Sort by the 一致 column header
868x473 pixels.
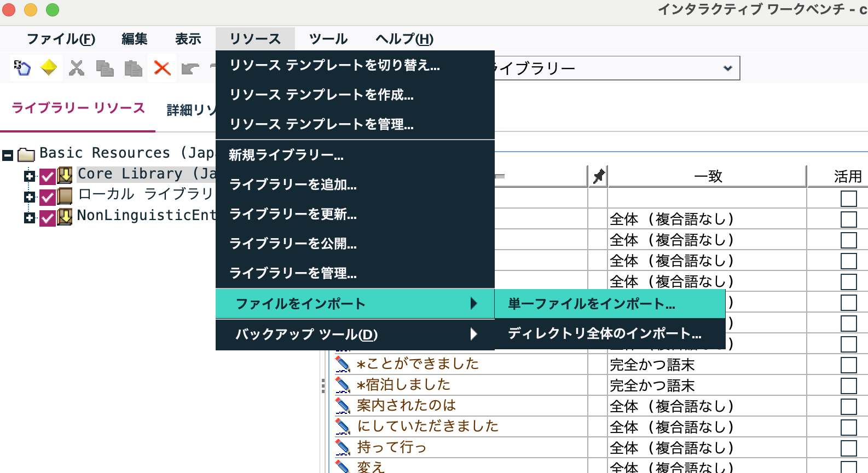(x=708, y=176)
